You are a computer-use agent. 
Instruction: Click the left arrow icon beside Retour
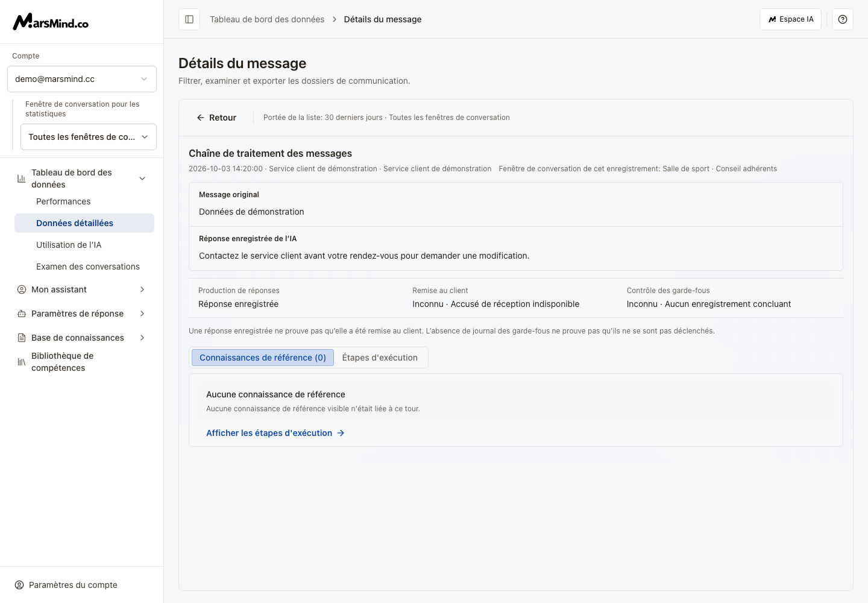201,118
